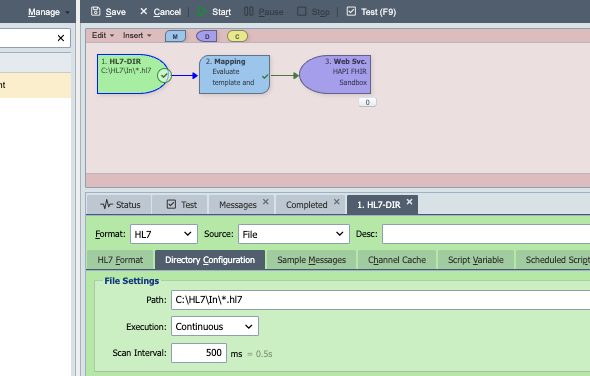The width and height of the screenshot is (590, 376).
Task: Open the Sample Messages sub-tab
Action: click(x=311, y=260)
